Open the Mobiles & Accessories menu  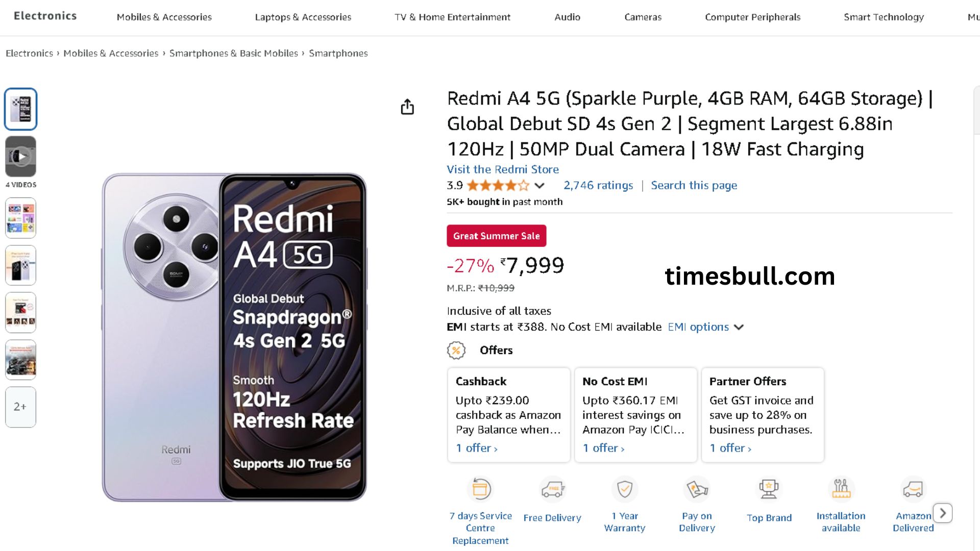tap(164, 17)
